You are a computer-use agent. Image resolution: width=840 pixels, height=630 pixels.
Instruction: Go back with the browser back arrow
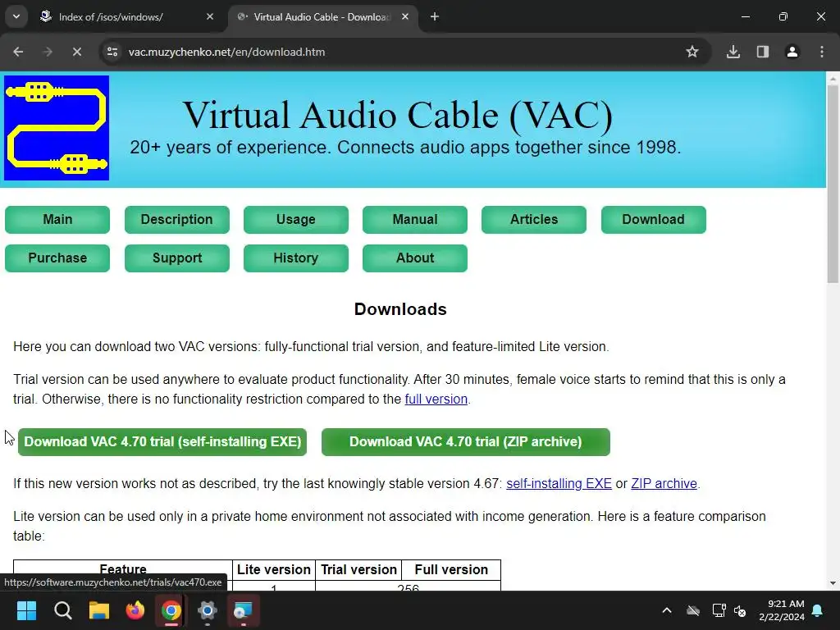click(18, 52)
